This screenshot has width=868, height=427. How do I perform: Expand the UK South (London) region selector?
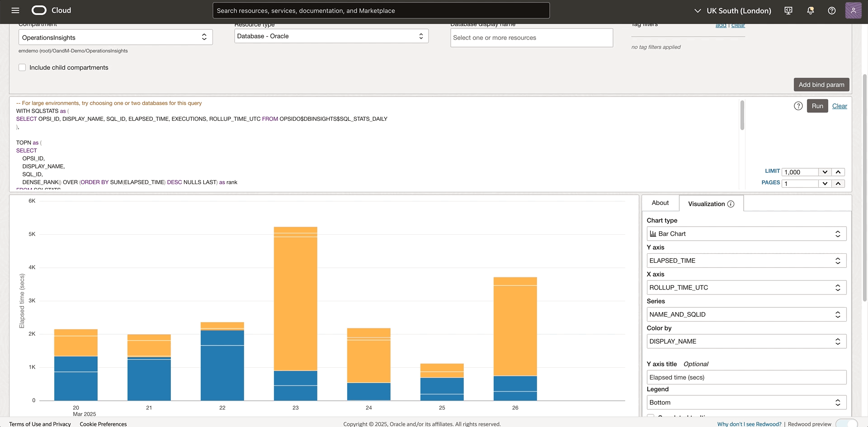pos(734,10)
